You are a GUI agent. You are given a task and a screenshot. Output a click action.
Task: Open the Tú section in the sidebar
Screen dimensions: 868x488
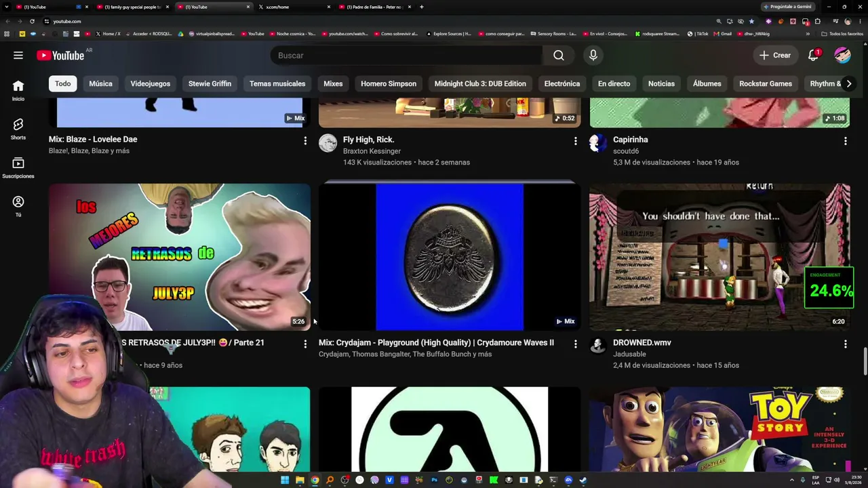pos(18,206)
